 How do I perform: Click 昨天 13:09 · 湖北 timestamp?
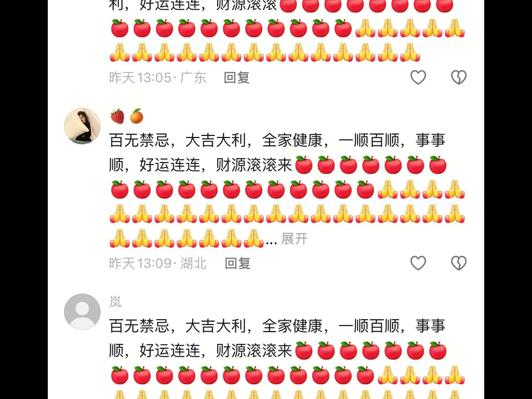(x=158, y=263)
